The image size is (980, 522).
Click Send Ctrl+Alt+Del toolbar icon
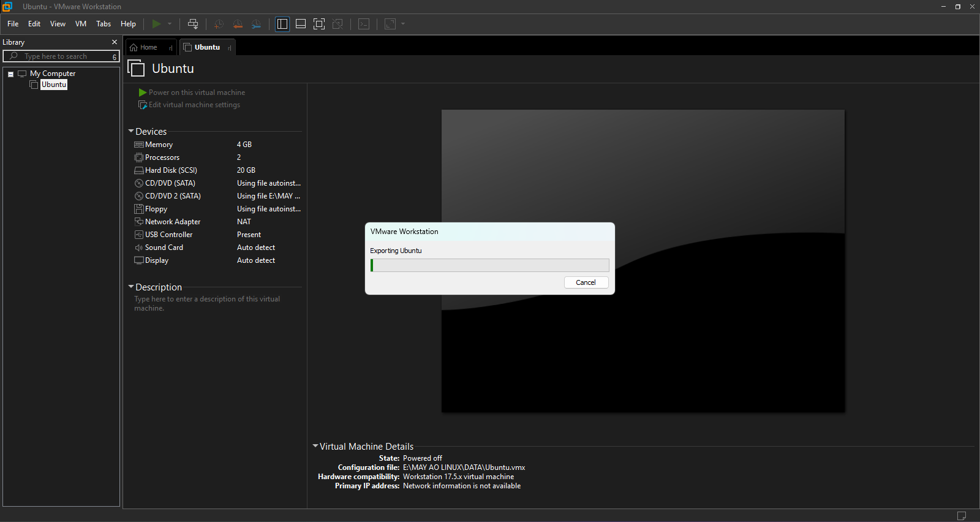click(x=193, y=24)
